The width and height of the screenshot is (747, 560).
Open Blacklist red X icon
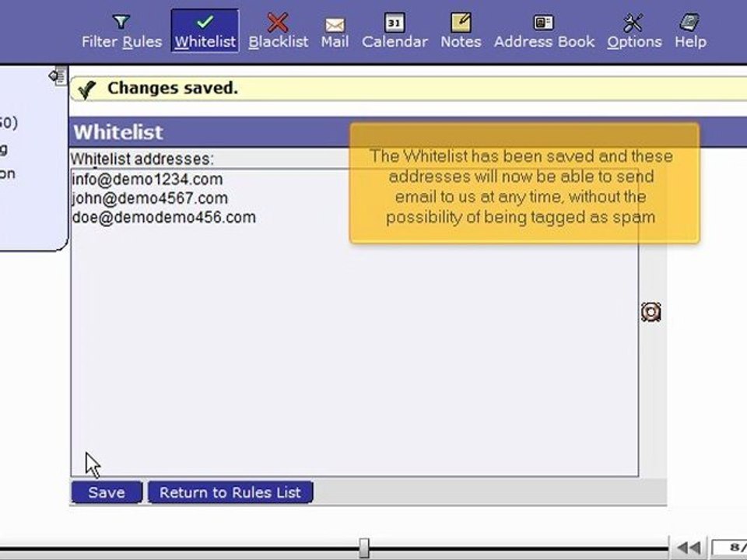click(278, 23)
